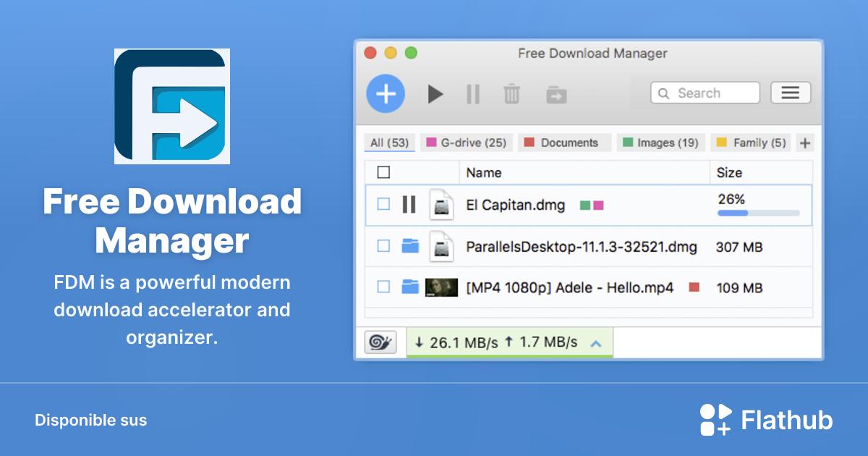Click the Delete download trash icon
This screenshot has height=456, width=868.
pos(512,93)
